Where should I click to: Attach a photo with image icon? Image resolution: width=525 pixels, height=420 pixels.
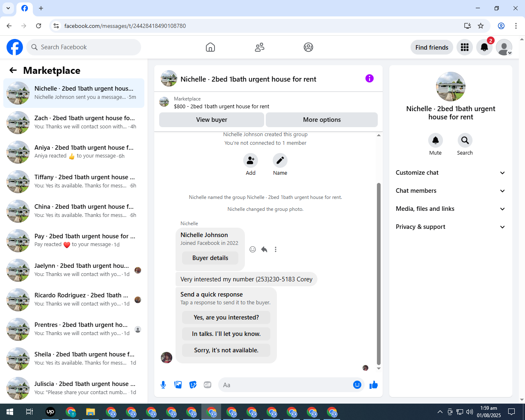[x=178, y=385]
